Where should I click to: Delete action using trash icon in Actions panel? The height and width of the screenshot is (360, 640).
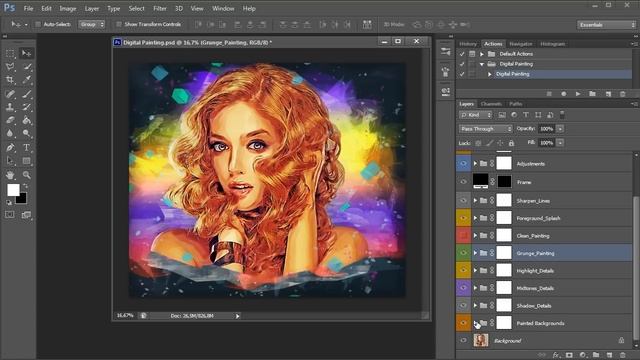click(x=622, y=94)
